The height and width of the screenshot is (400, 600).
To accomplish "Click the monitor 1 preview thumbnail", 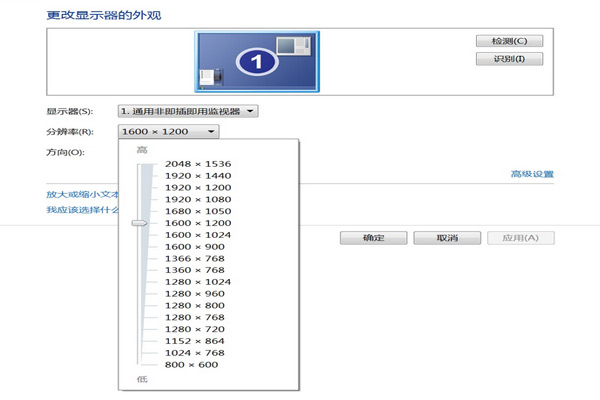I will pos(257,62).
